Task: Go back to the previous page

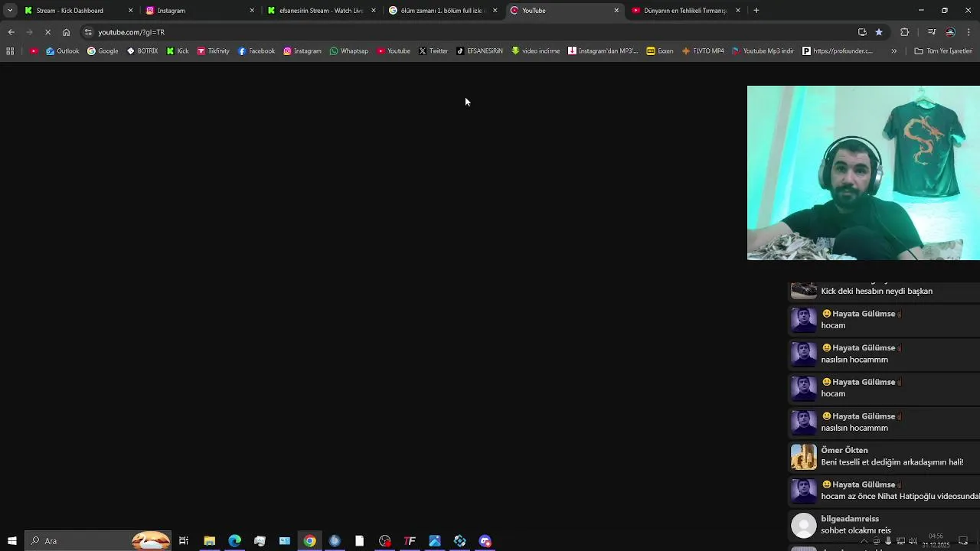Action: [11, 32]
